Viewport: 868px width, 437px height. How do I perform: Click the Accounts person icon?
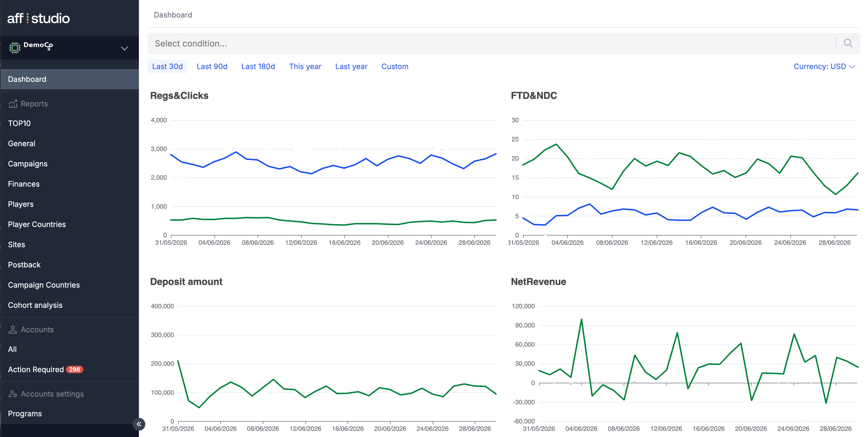(x=13, y=330)
